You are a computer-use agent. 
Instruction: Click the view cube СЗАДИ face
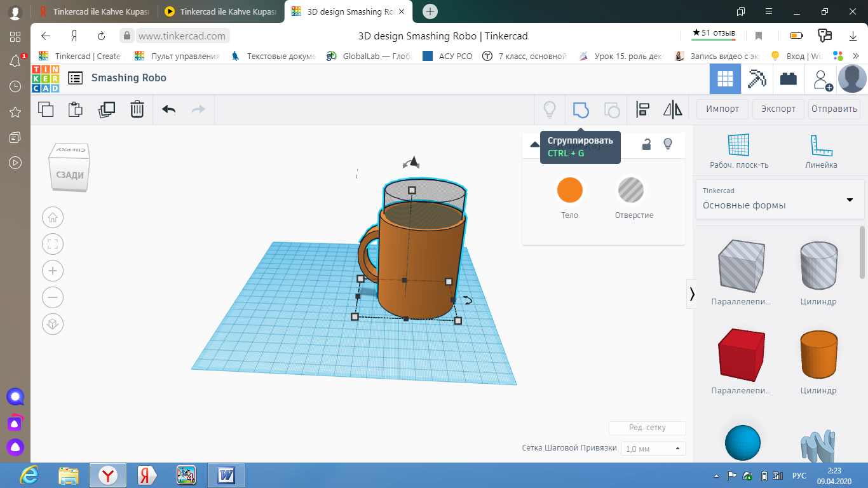click(x=70, y=175)
